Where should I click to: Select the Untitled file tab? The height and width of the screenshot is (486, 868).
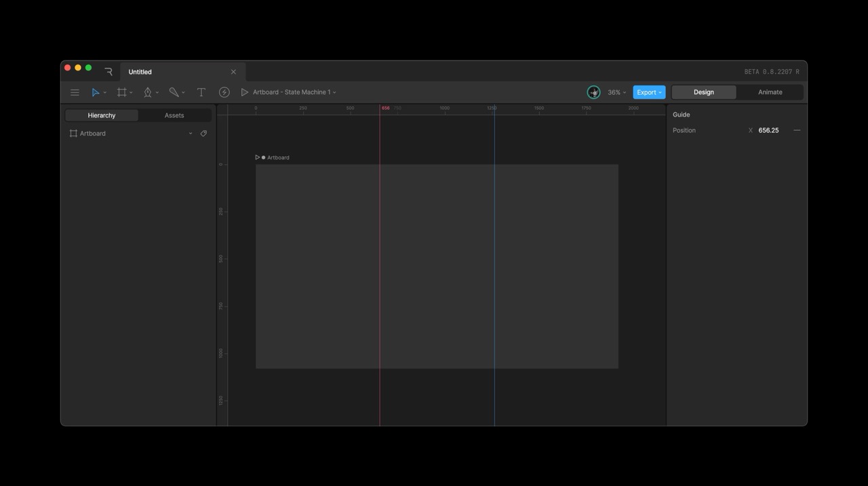click(183, 72)
